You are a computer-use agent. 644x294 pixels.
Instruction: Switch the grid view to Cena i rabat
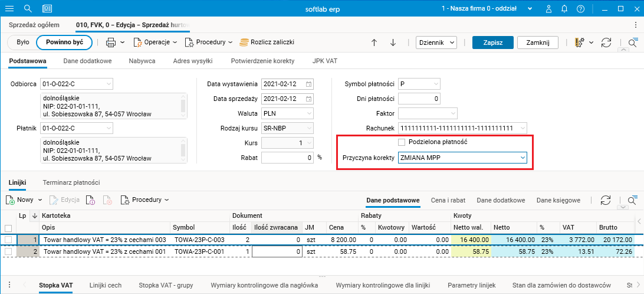[448, 200]
